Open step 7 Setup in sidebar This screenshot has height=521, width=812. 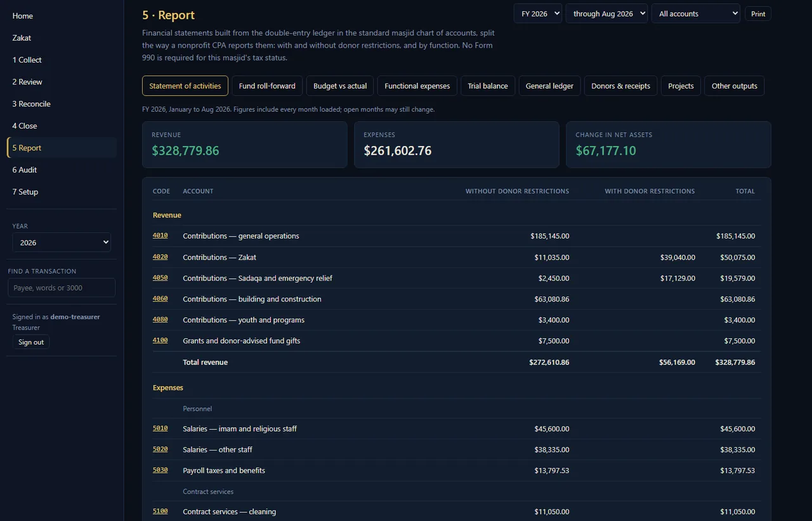click(62, 192)
